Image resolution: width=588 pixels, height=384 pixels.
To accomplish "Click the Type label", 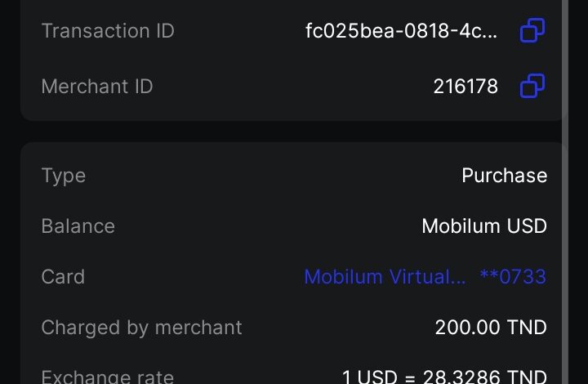I will [64, 176].
